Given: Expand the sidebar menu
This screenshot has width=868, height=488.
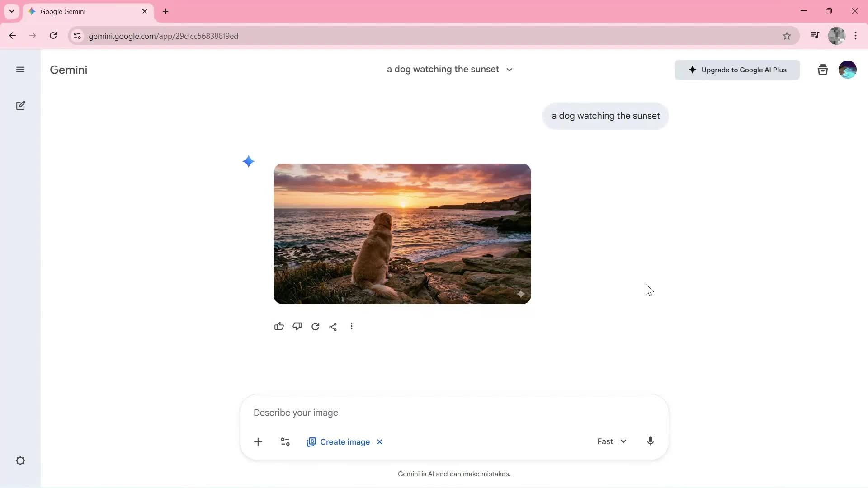Looking at the screenshot, I should pyautogui.click(x=20, y=70).
